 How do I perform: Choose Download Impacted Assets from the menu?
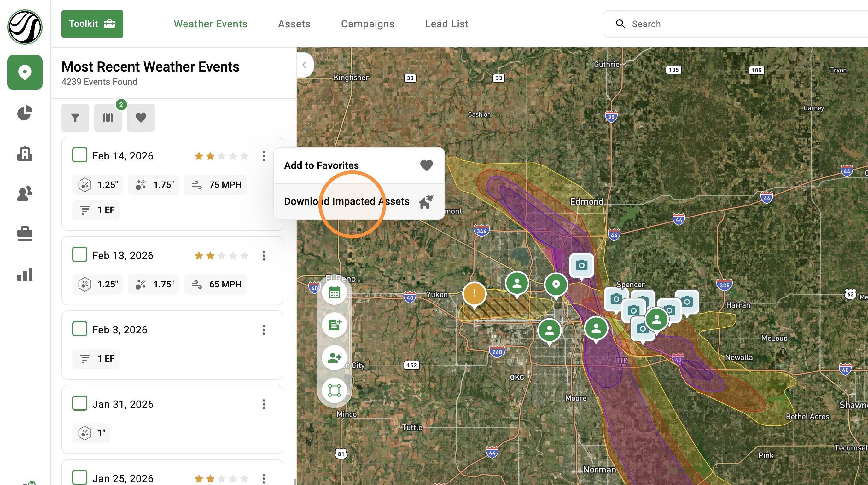(x=359, y=201)
